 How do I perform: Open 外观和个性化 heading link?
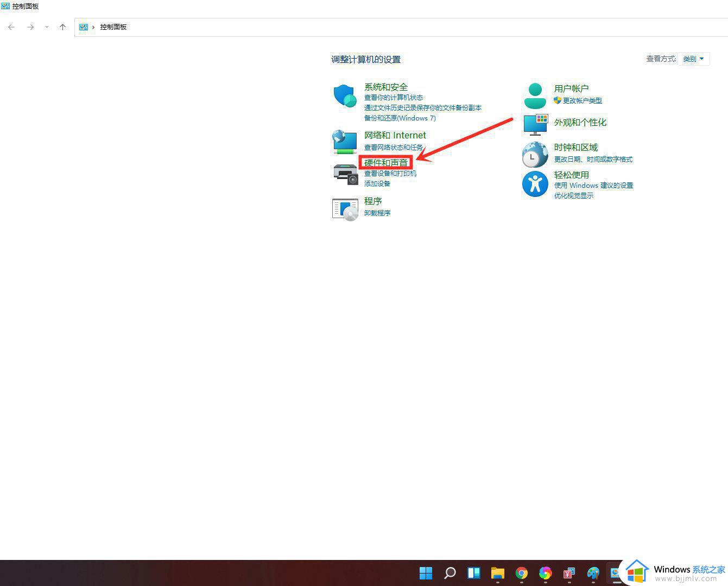pyautogui.click(x=580, y=123)
